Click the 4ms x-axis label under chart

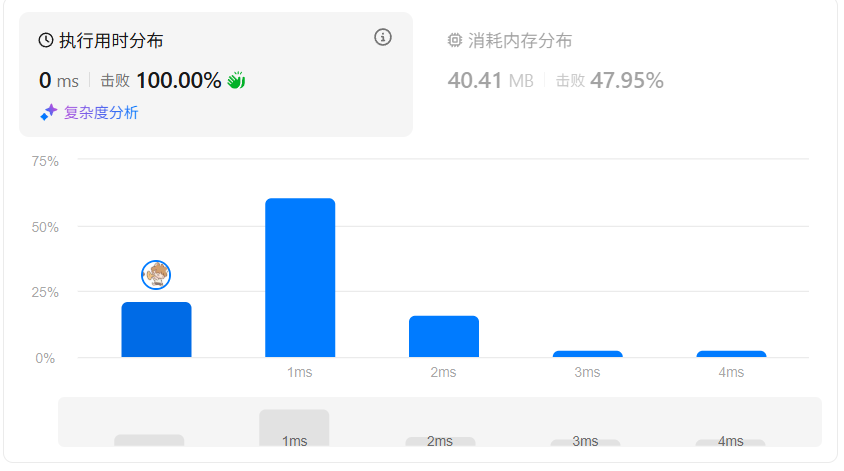click(731, 372)
